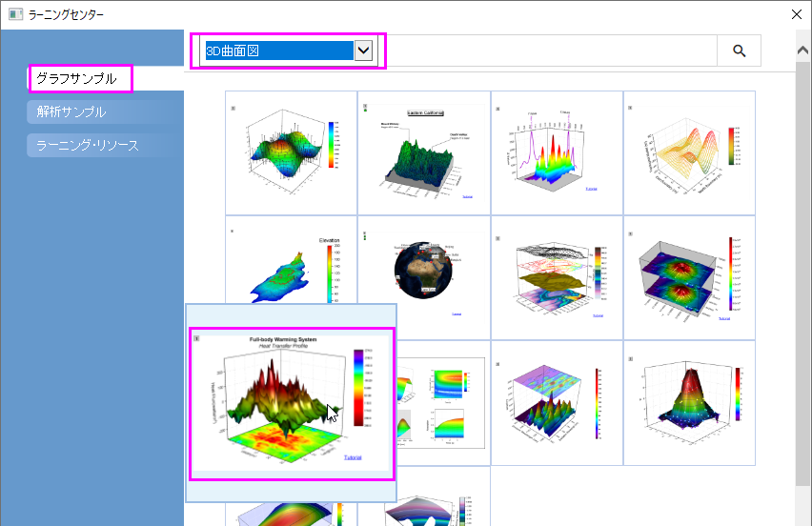Open the 3D waterfall peaks graph thumbnail

(x=557, y=152)
